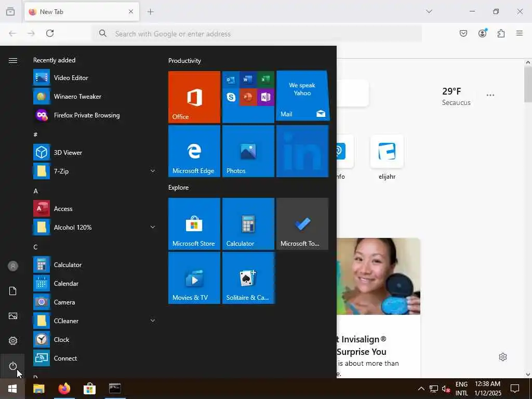Open a new tab with the plus button

coord(150,11)
